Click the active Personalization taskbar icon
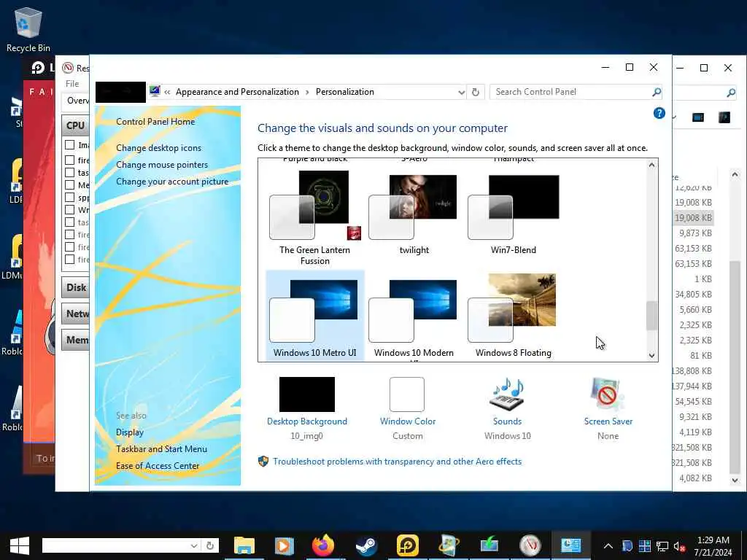 coord(570,545)
